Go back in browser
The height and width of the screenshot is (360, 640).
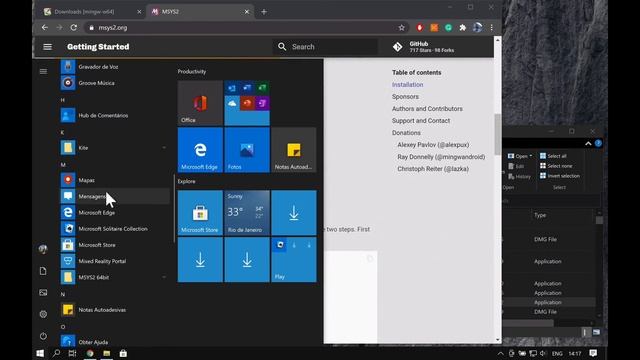click(44, 27)
